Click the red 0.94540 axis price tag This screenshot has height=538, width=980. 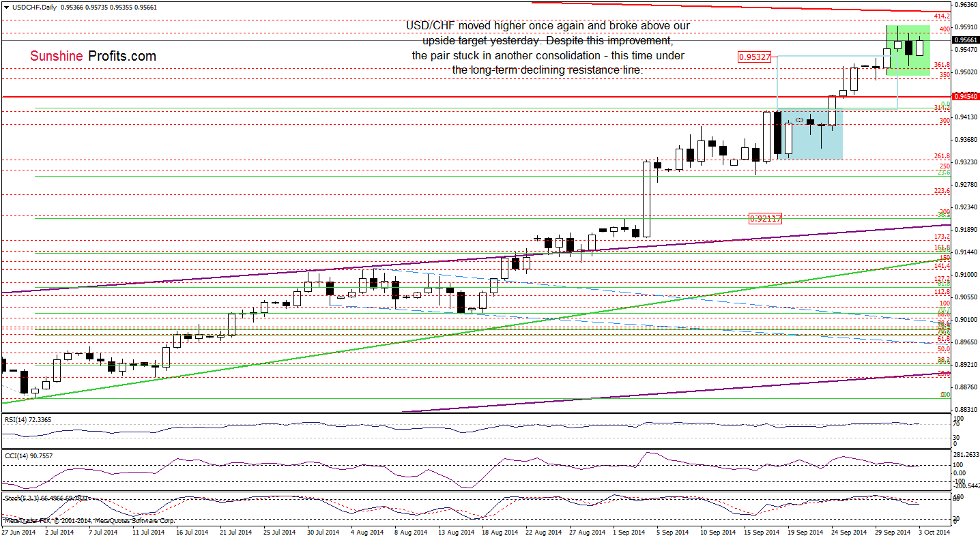pyautogui.click(x=966, y=97)
